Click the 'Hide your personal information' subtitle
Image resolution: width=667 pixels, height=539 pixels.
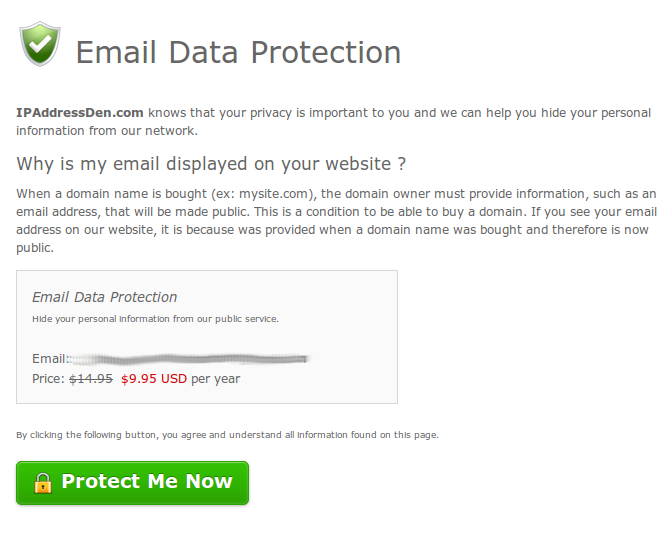[155, 319]
